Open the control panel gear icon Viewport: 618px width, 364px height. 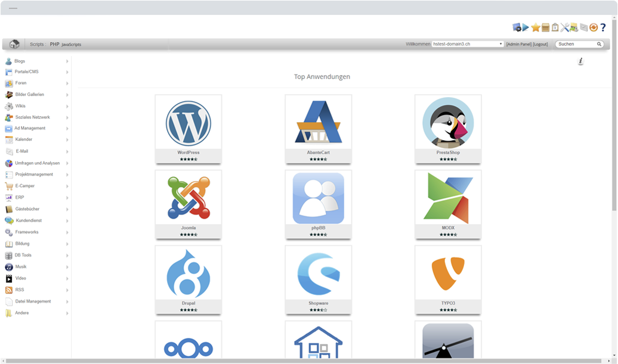[x=517, y=27]
